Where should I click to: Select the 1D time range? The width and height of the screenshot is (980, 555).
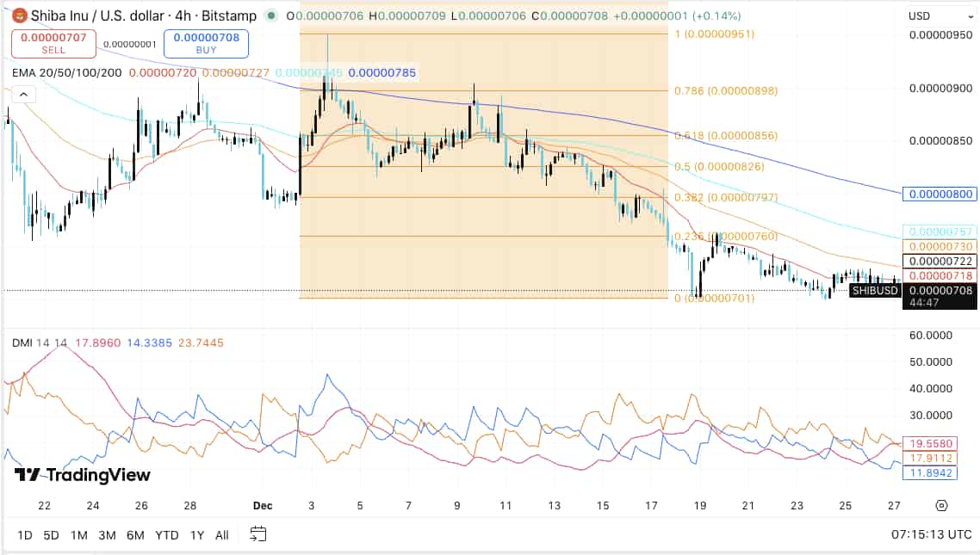click(x=24, y=535)
